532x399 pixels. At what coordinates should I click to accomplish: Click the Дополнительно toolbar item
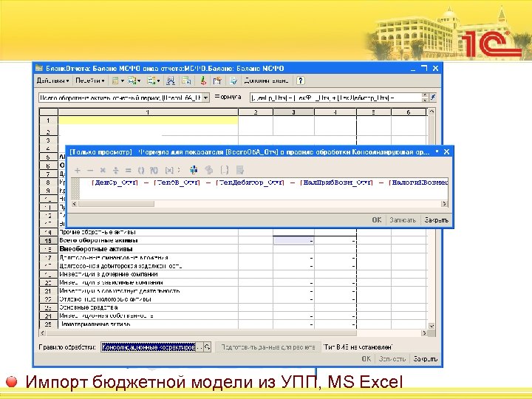pyautogui.click(x=266, y=81)
